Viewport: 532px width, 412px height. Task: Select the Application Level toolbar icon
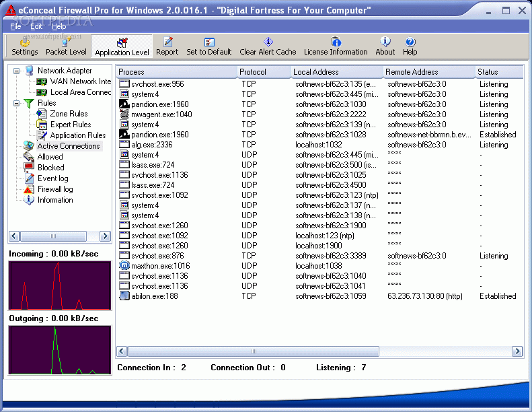[122, 43]
